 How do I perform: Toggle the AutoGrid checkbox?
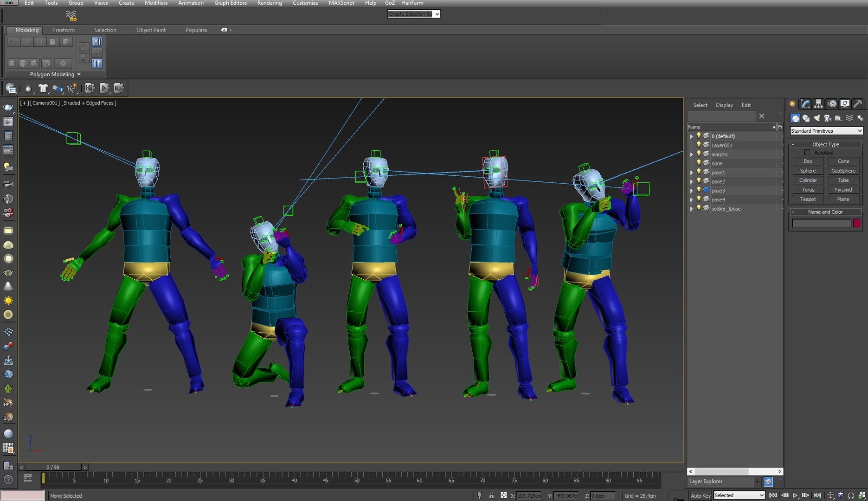807,153
